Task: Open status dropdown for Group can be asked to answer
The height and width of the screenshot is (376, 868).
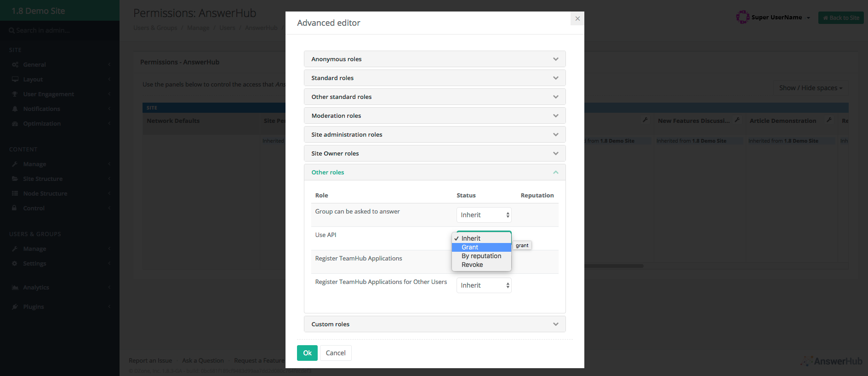Action: point(484,215)
